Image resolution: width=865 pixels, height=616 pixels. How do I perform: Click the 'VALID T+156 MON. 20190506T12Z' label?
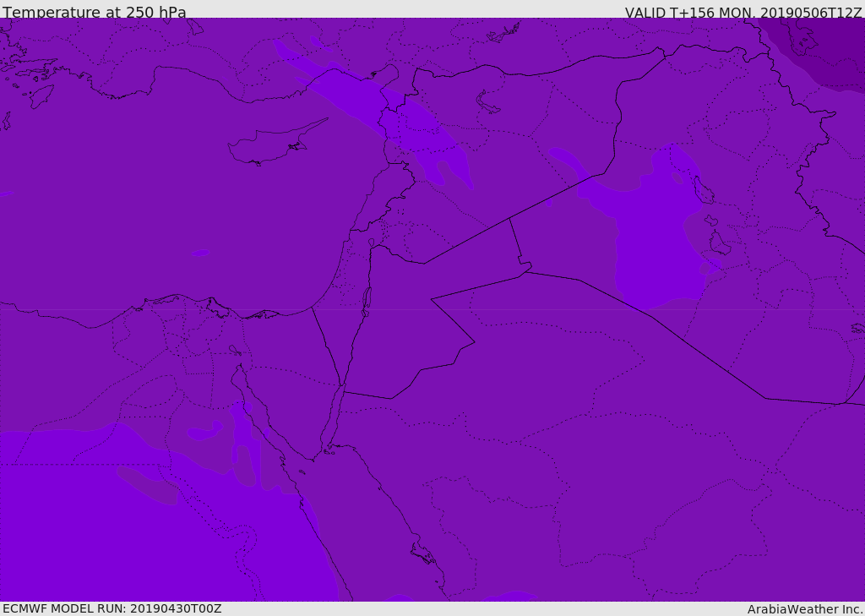[x=743, y=12]
